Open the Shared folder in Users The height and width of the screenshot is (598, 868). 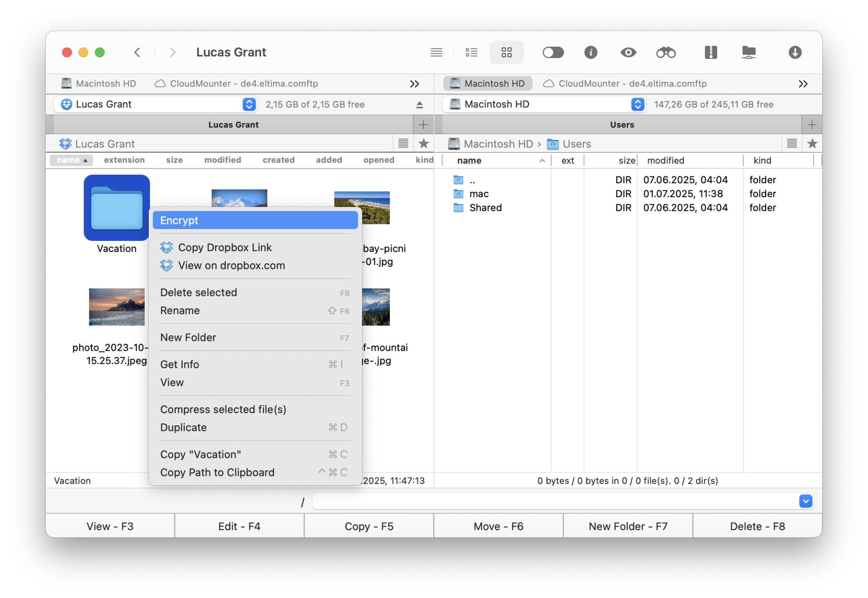[485, 208]
